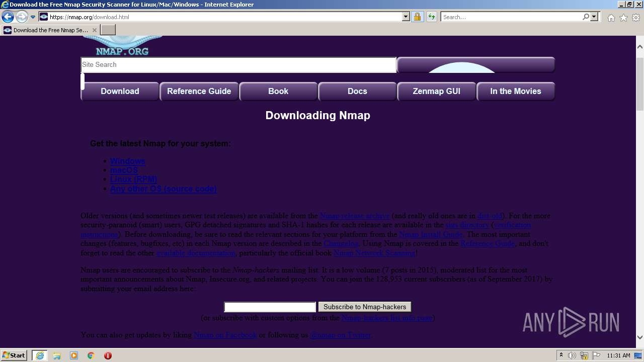
Task: Follow the Windows download link
Action: coord(127,161)
